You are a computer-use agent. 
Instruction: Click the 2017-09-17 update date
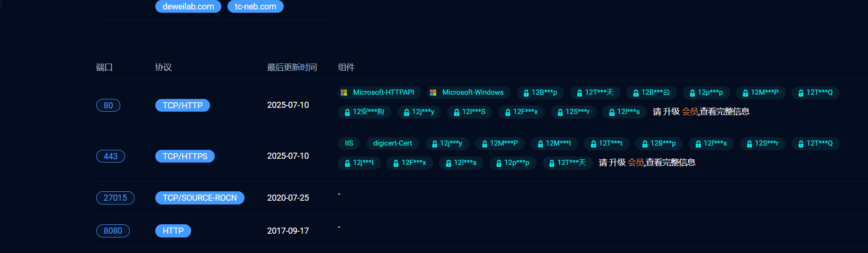pos(288,231)
